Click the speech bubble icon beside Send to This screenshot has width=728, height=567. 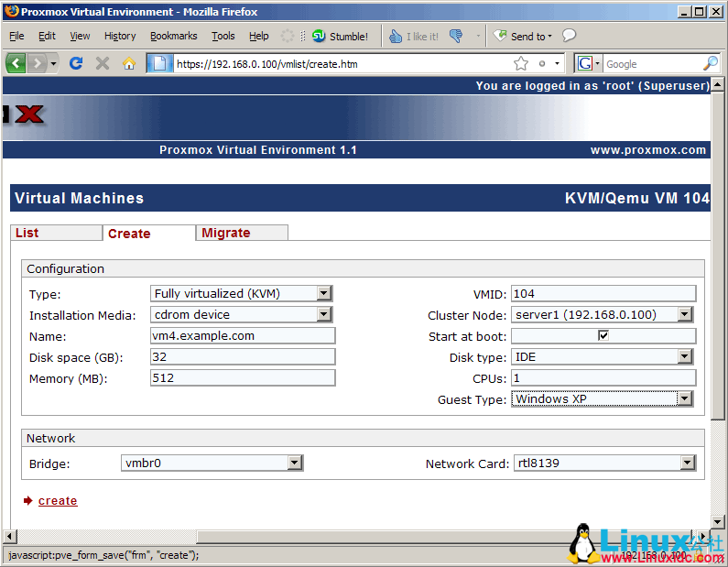click(x=569, y=36)
